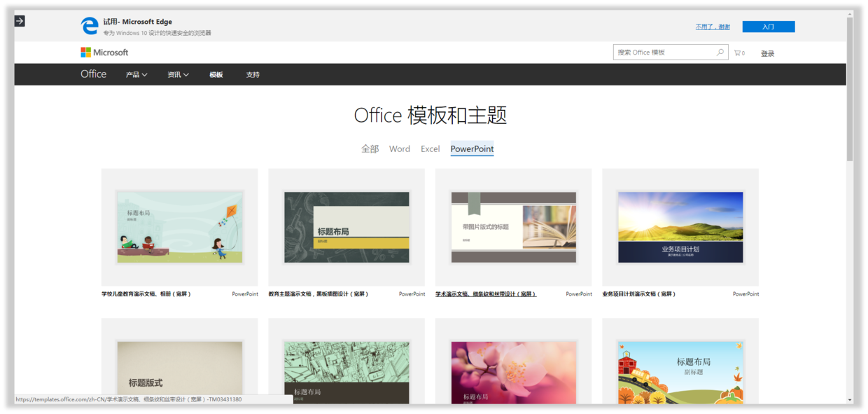Click the scrollbar down arrow
The width and height of the screenshot is (868, 414).
coord(850,400)
